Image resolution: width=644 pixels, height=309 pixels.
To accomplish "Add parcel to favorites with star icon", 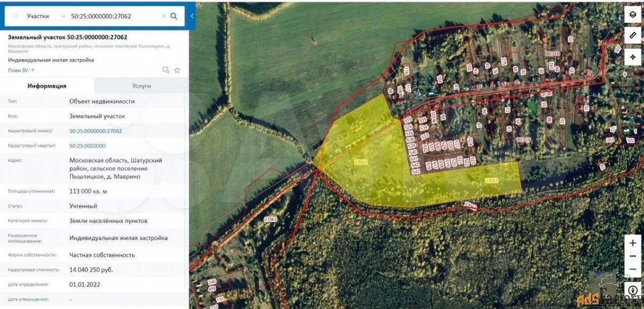I will [177, 70].
